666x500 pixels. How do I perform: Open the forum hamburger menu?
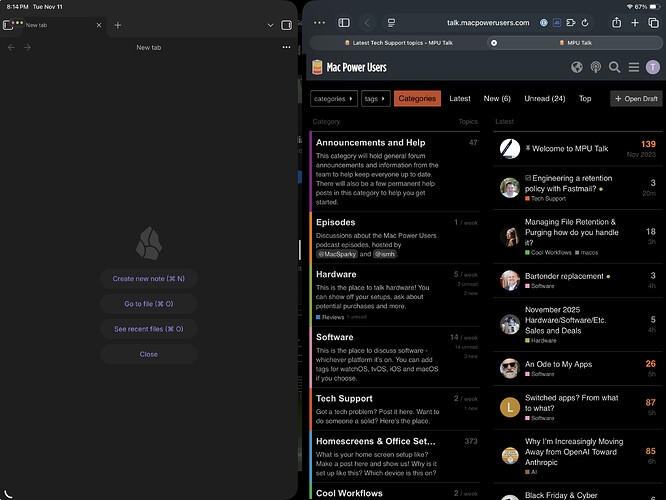click(x=634, y=67)
